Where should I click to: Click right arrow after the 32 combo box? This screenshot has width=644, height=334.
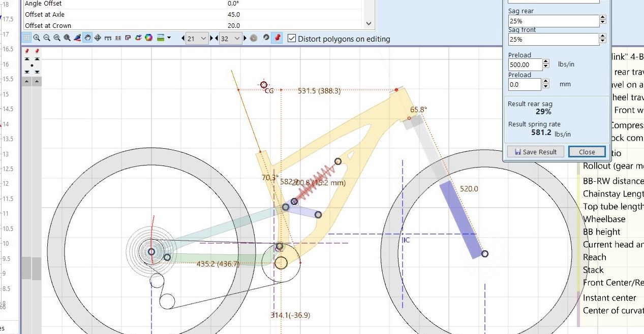coord(245,39)
